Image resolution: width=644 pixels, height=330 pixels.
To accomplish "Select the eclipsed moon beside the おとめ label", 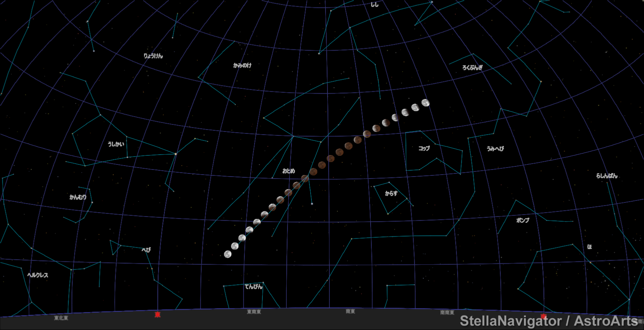I will (305, 179).
